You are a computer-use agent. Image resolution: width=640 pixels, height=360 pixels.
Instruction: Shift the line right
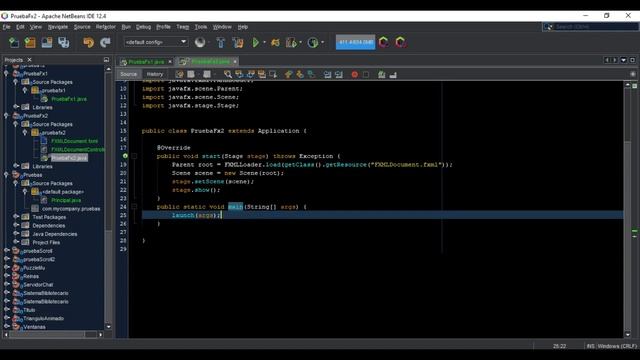coord(339,74)
